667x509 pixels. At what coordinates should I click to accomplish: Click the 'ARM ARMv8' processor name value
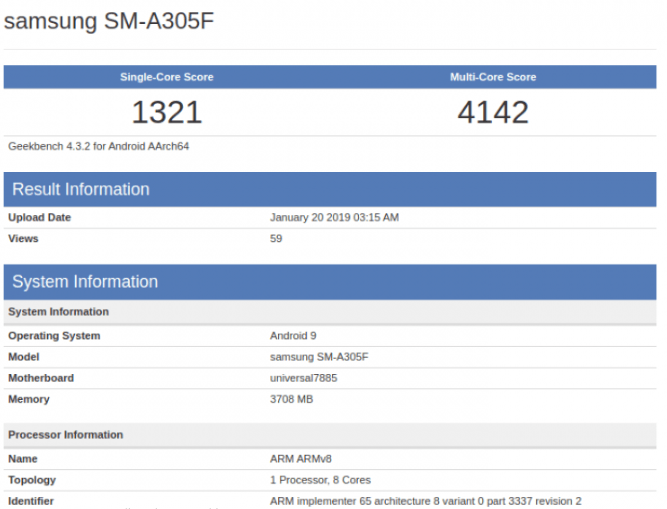[x=301, y=459]
